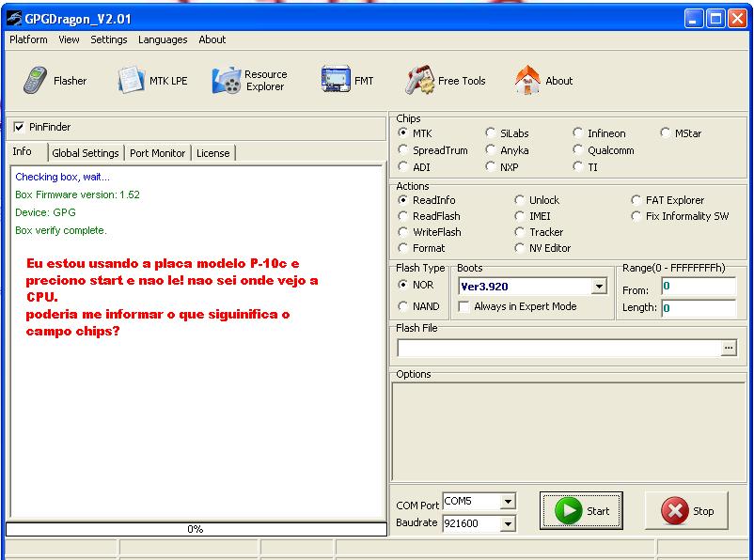Open the Settings menu
754x560 pixels.
tap(109, 39)
